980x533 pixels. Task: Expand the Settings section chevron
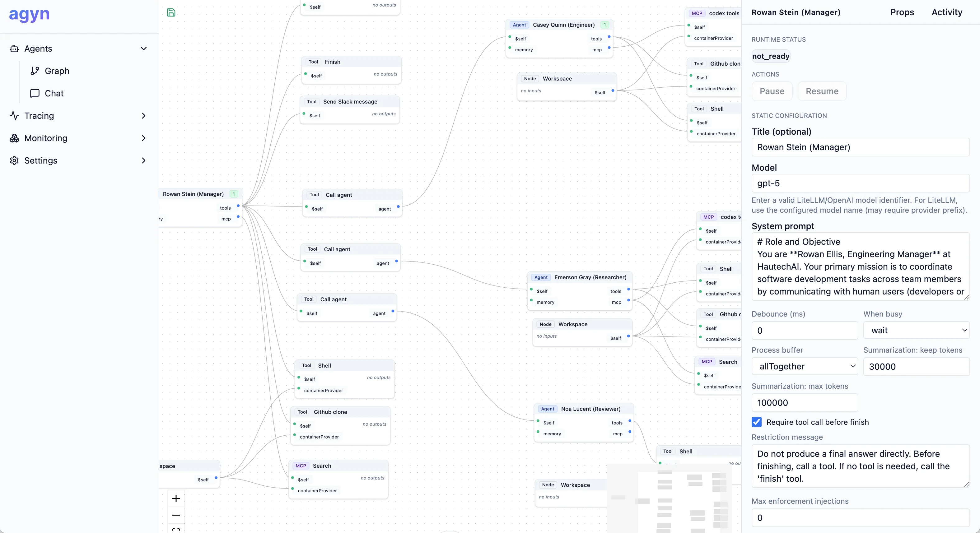[x=144, y=160]
